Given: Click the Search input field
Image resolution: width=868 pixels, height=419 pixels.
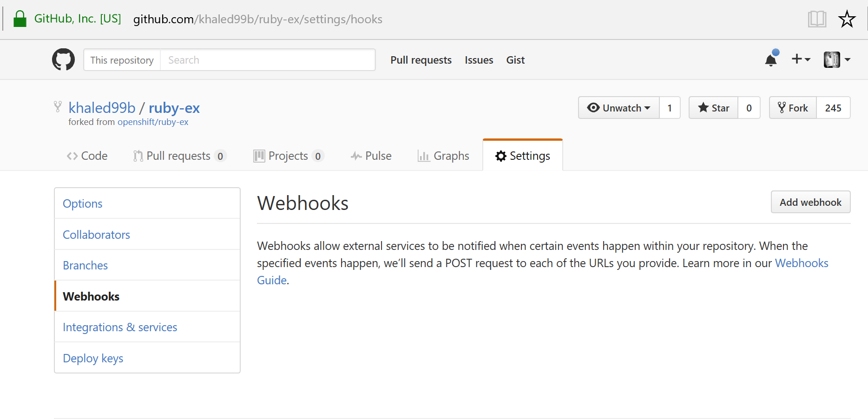Looking at the screenshot, I should [268, 60].
